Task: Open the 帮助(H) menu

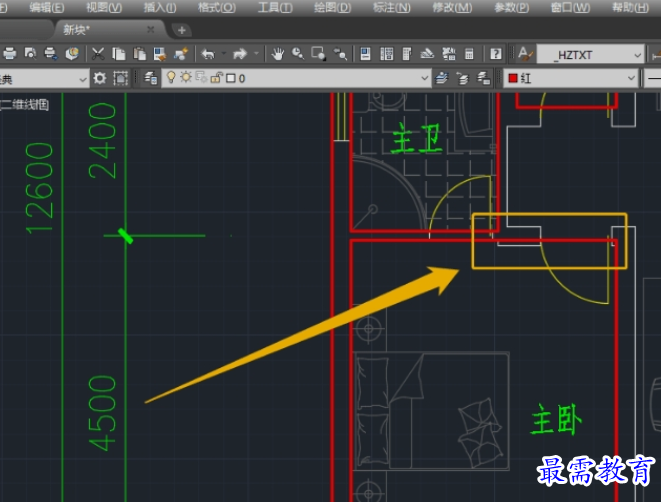Action: [630, 8]
